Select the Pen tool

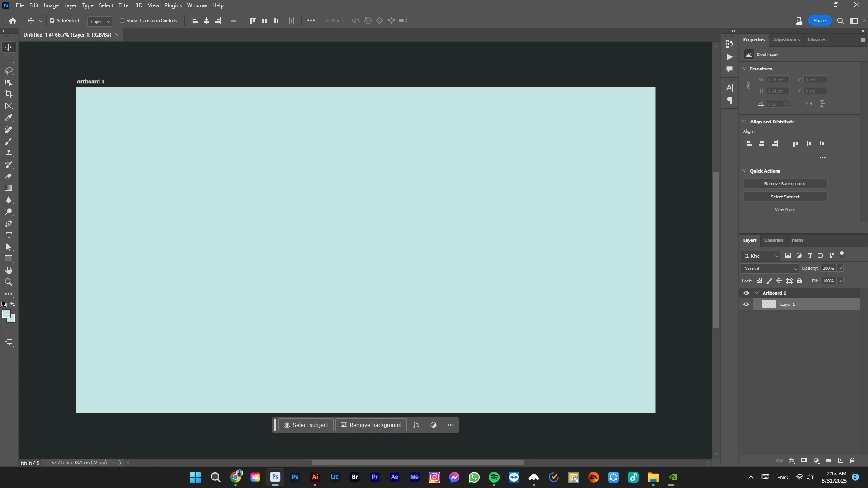pos(9,224)
